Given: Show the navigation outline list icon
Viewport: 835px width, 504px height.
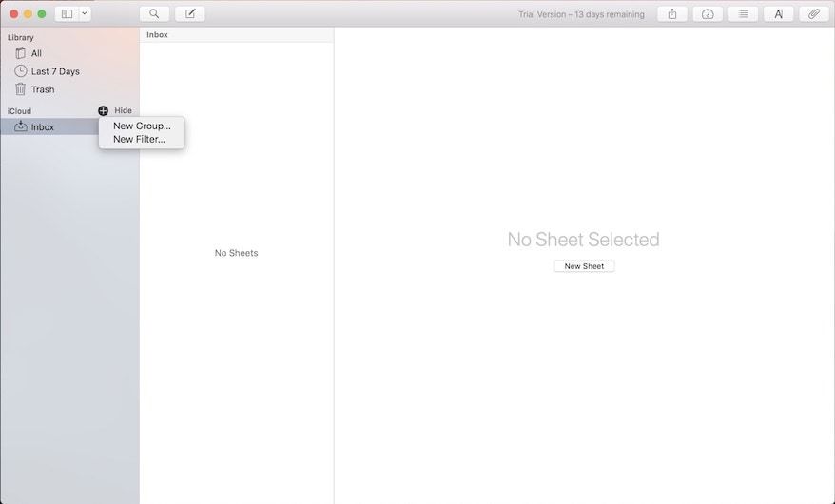Looking at the screenshot, I should 743,14.
